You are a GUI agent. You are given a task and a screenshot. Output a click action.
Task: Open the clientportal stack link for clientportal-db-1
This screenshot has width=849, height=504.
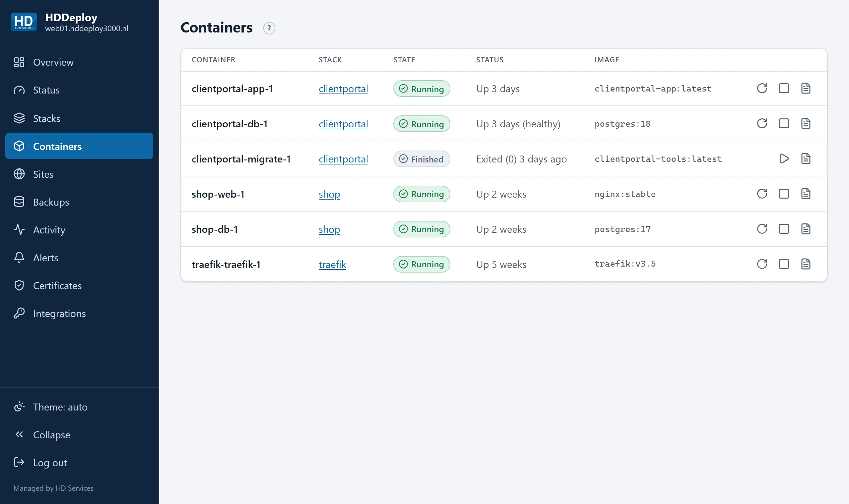pyautogui.click(x=343, y=124)
